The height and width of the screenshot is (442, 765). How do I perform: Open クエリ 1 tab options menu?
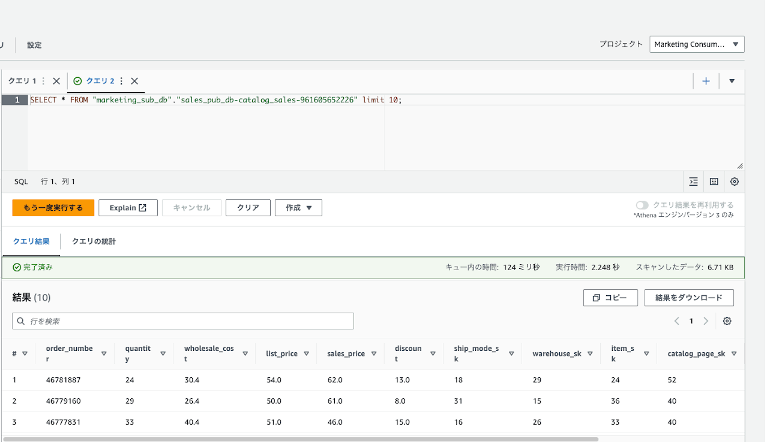click(x=43, y=81)
